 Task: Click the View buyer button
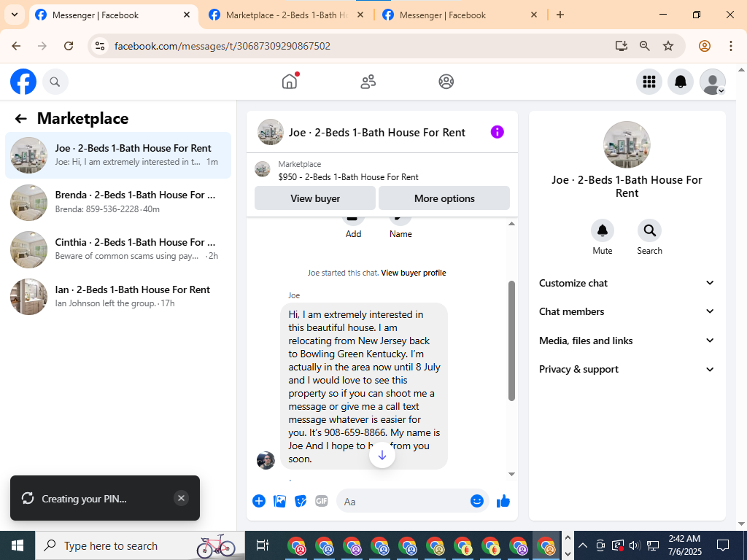click(315, 198)
